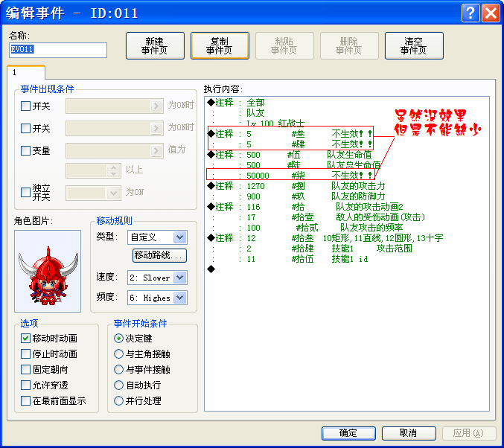Close the 编辑事件 dialog
Screen dimensions: 504x448
(491, 13)
